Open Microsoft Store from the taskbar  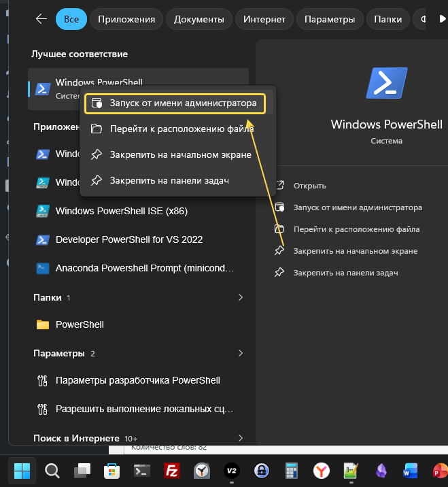[x=112, y=470]
